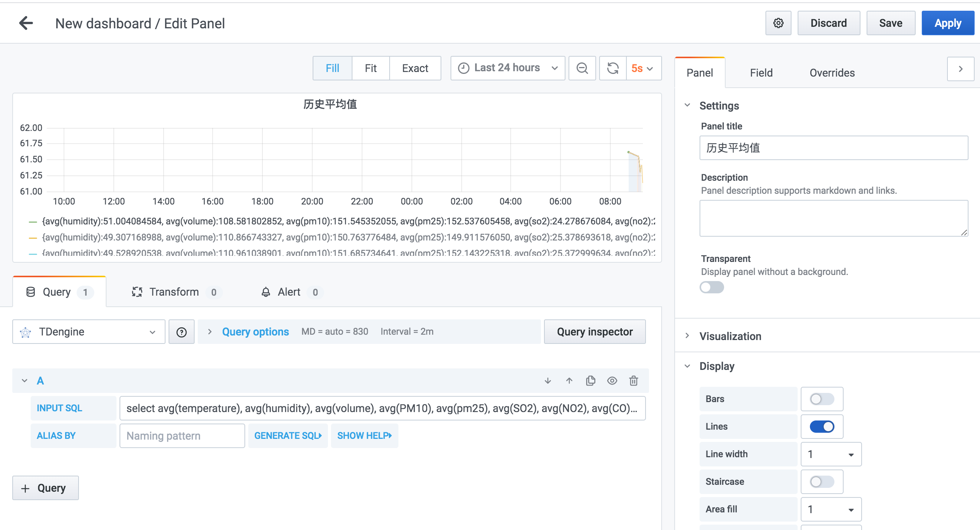Move query A down with arrow icon
This screenshot has width=980, height=530.
[548, 381]
